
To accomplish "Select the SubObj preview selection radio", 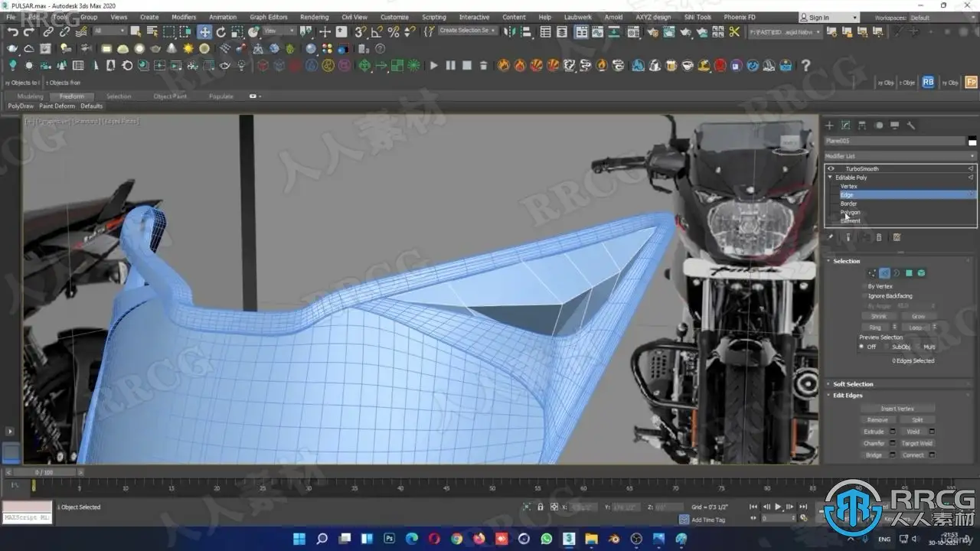I will [x=886, y=347].
